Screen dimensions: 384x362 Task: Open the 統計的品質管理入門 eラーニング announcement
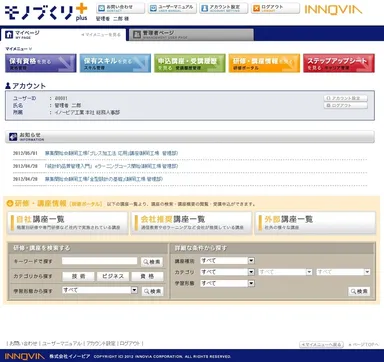[111, 166]
